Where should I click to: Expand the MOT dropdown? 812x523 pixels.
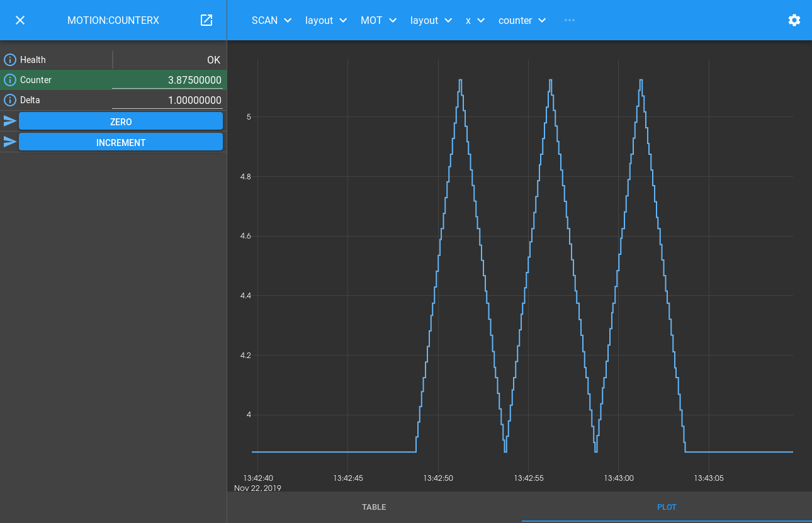[x=378, y=20]
